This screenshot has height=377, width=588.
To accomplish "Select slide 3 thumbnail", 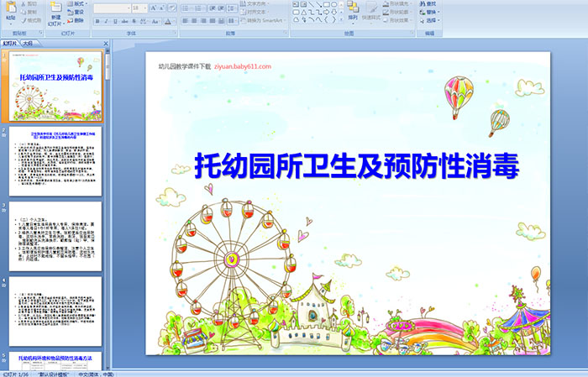I will click(55, 237).
